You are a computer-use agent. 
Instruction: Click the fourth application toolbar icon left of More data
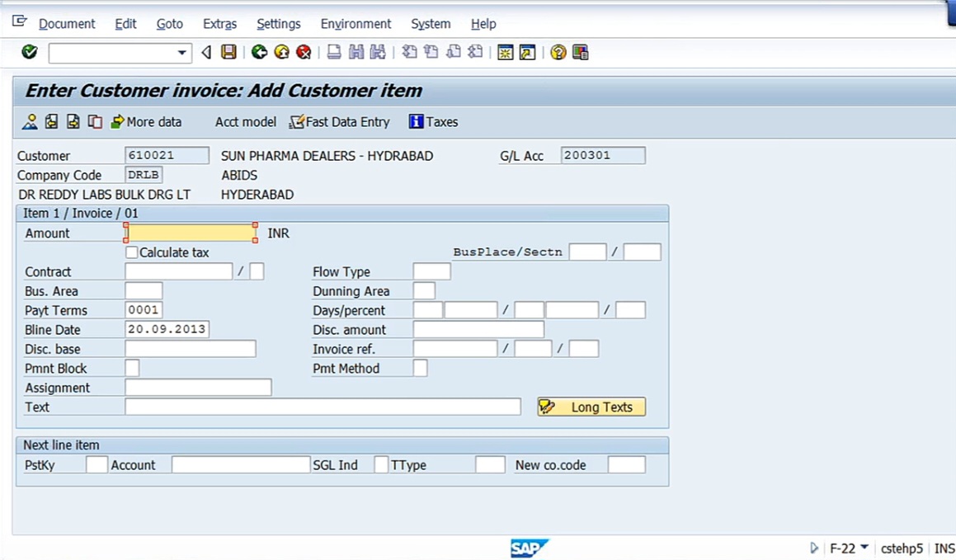[95, 122]
